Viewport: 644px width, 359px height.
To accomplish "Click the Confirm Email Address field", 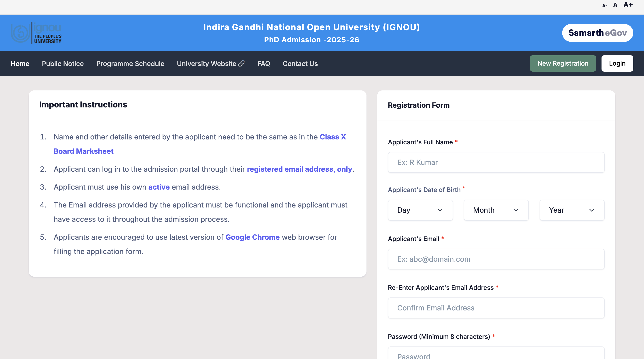I will pyautogui.click(x=496, y=308).
